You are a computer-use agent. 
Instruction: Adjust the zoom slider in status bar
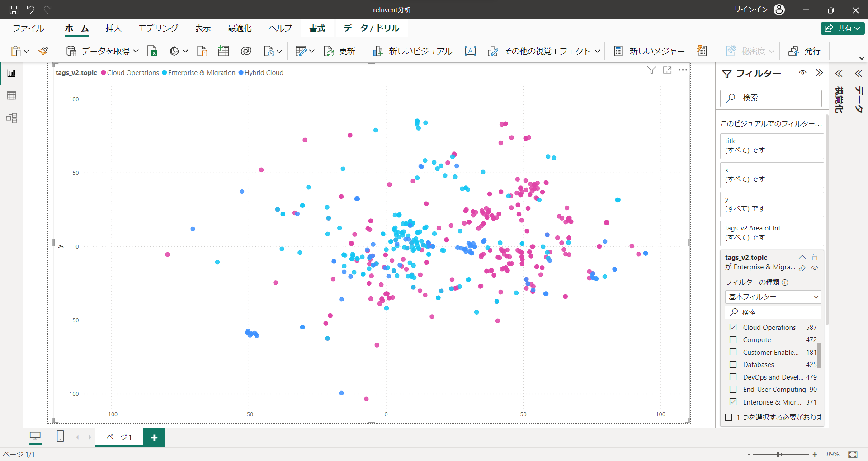[x=778, y=454]
